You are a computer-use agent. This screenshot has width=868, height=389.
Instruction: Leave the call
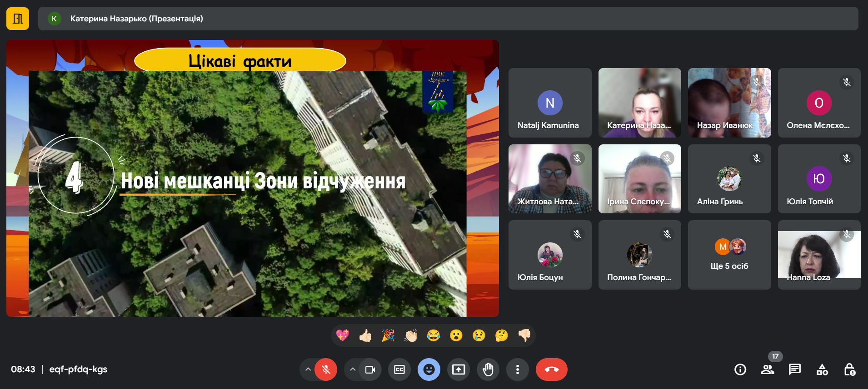pos(551,369)
